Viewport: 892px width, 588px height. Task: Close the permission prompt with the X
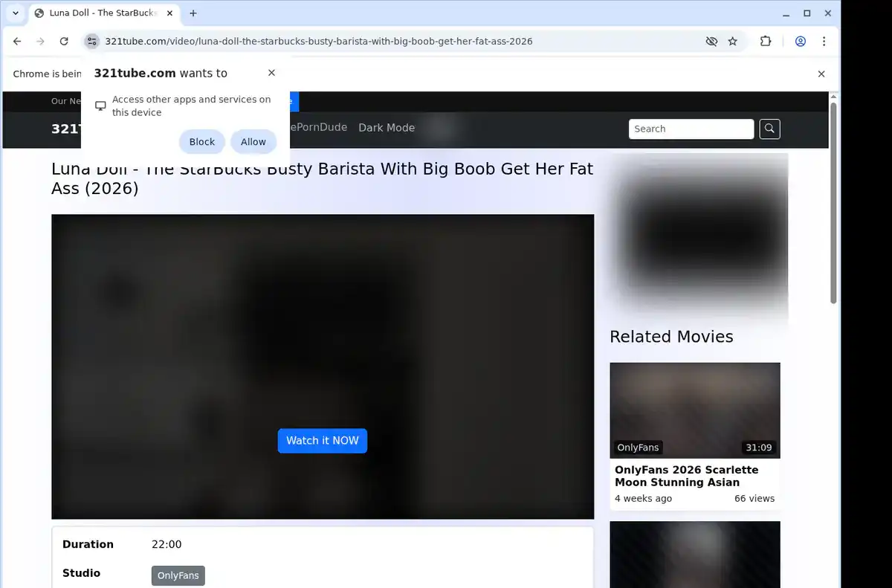click(271, 73)
